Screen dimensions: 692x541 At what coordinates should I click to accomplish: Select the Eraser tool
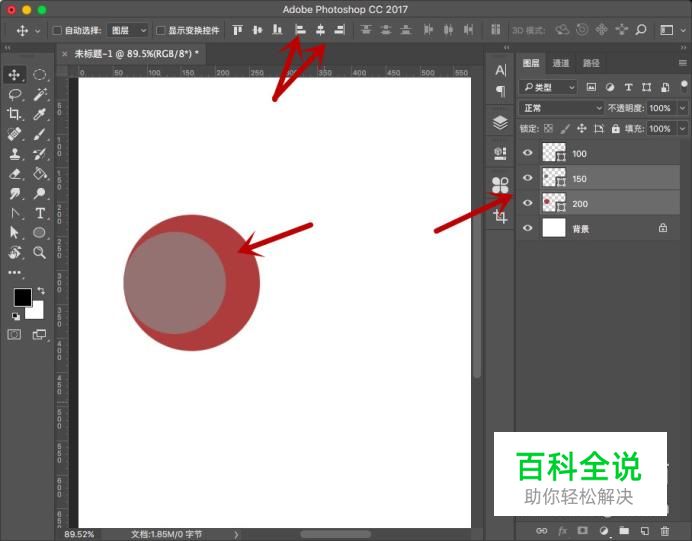tap(14, 173)
